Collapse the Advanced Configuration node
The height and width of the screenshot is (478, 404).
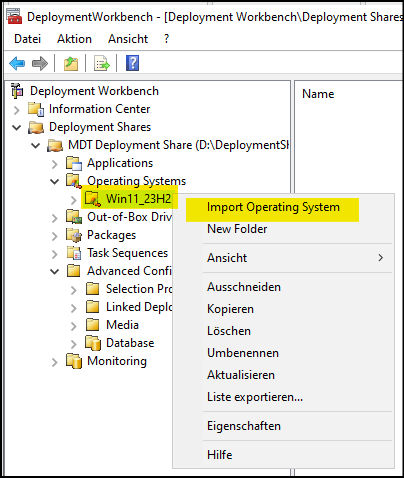pyautogui.click(x=55, y=271)
